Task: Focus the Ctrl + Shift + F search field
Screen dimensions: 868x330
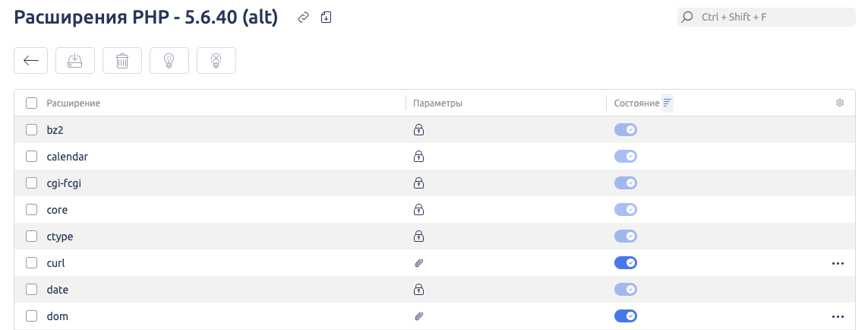Action: coord(765,17)
